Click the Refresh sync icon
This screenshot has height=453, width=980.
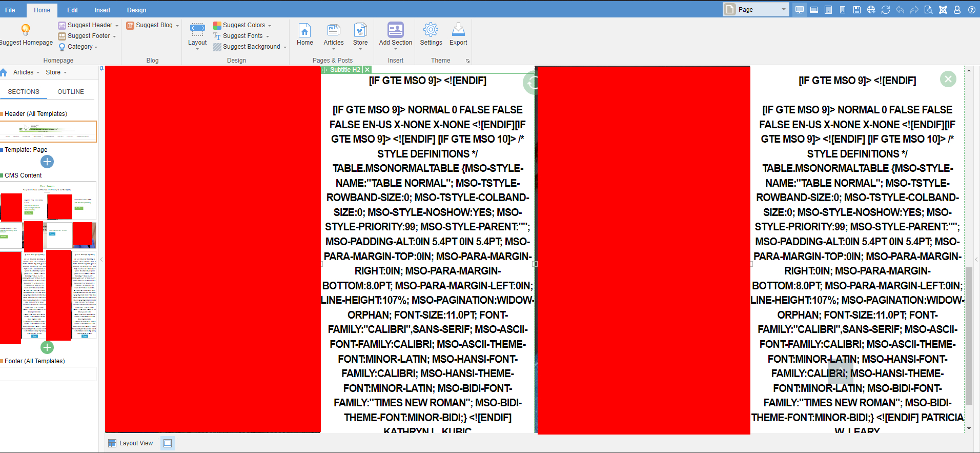pyautogui.click(x=886, y=10)
